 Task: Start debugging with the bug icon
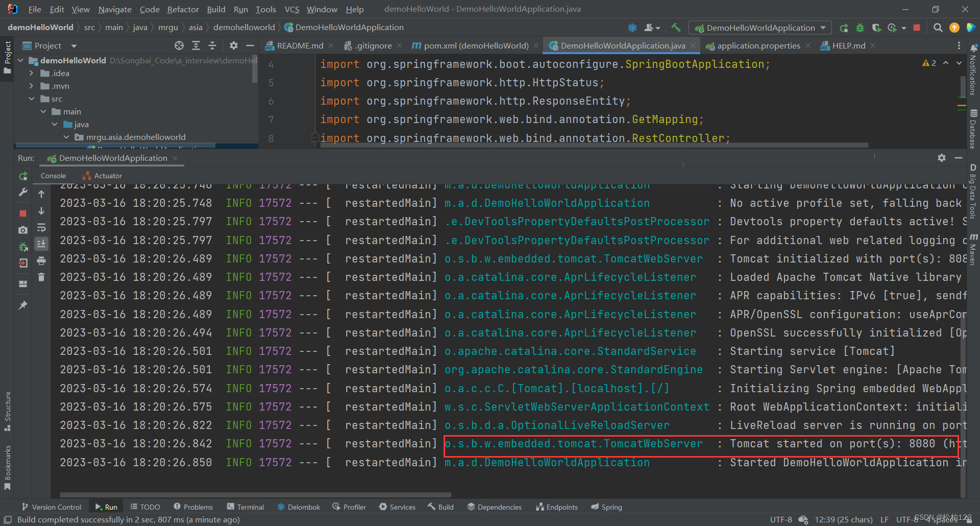pos(860,28)
